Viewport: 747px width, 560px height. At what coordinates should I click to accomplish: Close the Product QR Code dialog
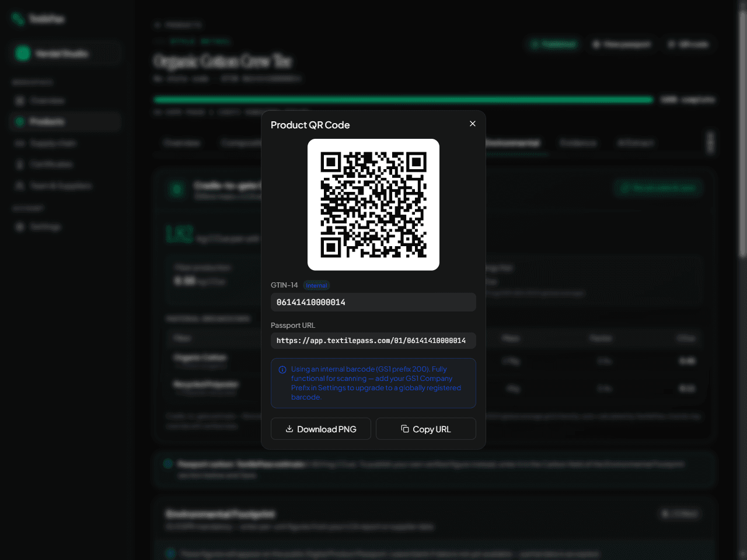tap(473, 124)
